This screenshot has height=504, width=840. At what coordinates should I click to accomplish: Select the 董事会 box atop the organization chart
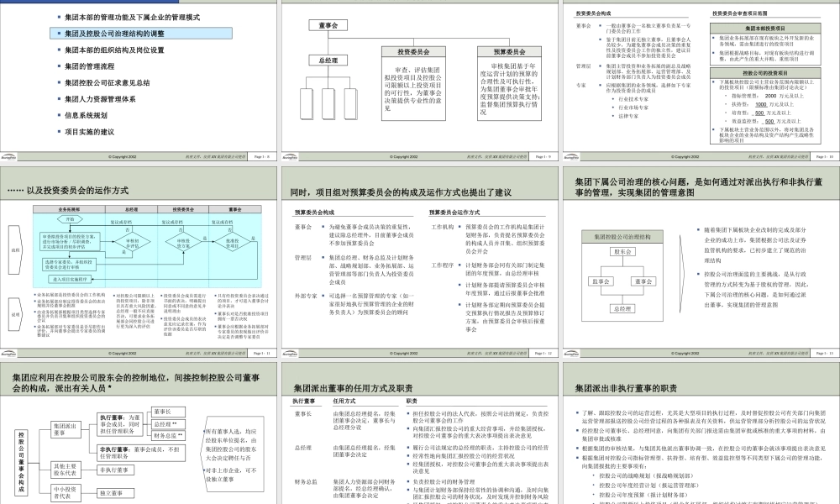328,25
